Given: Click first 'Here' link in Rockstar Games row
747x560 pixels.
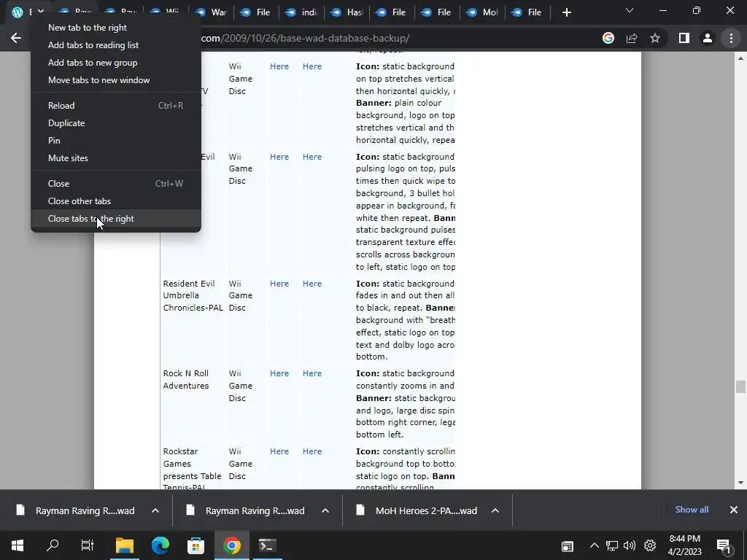Looking at the screenshot, I should [279, 452].
